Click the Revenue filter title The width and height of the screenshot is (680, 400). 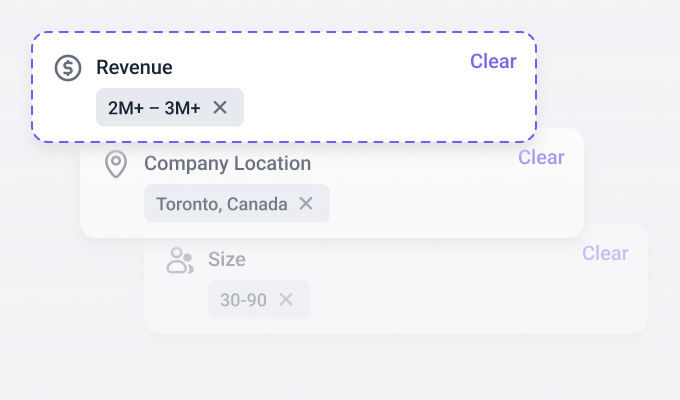coord(134,68)
